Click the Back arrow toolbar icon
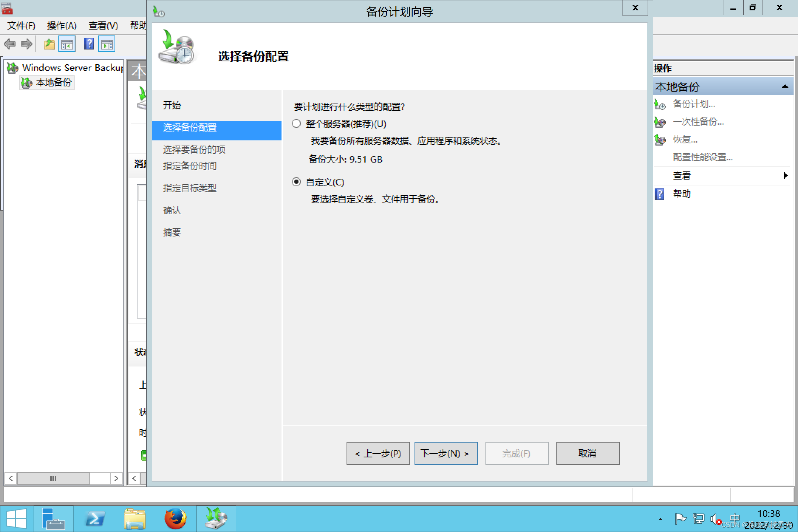The height and width of the screenshot is (532, 798). (x=10, y=44)
